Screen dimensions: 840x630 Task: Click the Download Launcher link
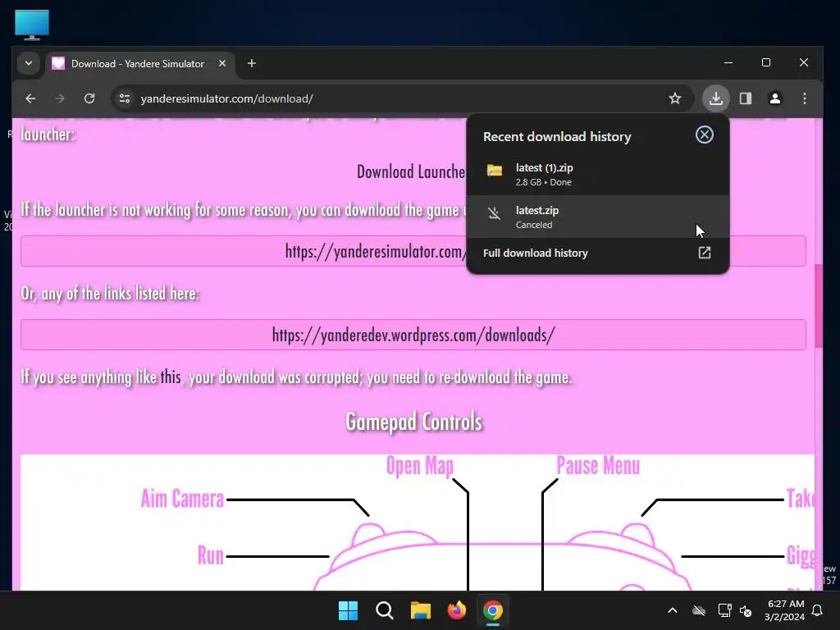point(411,171)
